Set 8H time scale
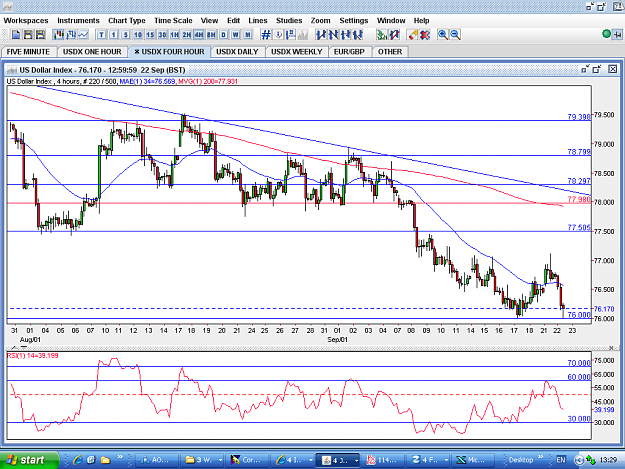This screenshot has width=625, height=469. coord(211,35)
